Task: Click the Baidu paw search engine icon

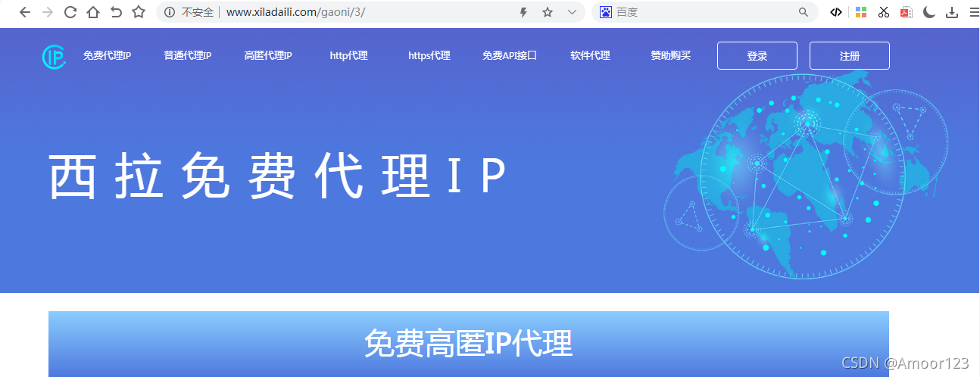Action: coord(606,12)
